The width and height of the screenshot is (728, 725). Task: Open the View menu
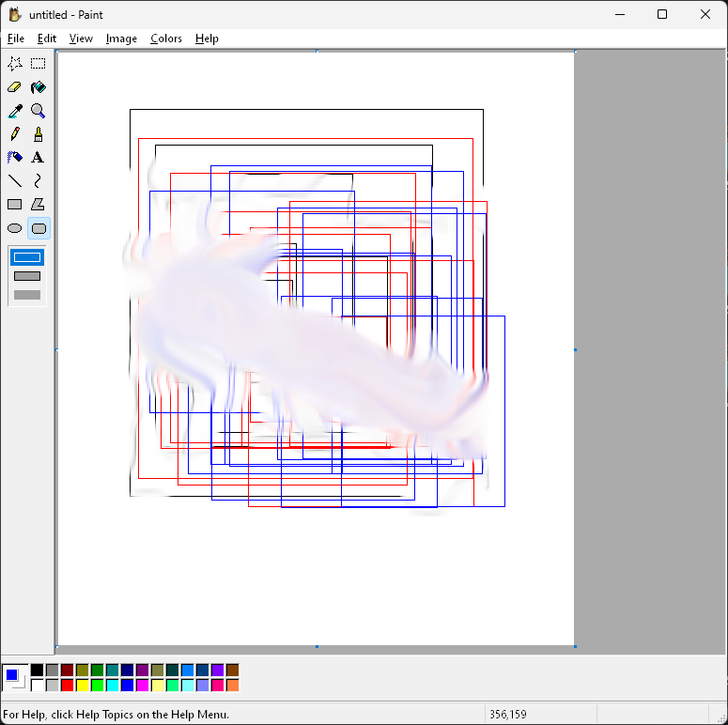81,39
